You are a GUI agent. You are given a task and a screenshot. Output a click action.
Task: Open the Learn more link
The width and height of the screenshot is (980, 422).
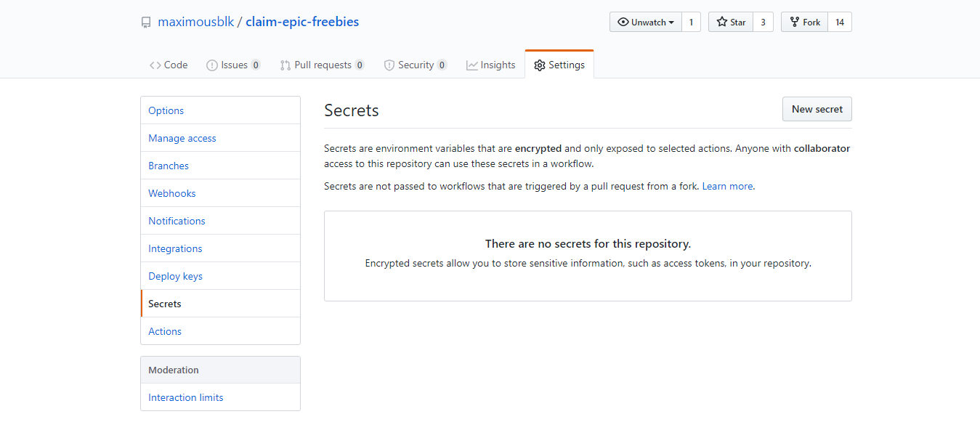point(727,186)
